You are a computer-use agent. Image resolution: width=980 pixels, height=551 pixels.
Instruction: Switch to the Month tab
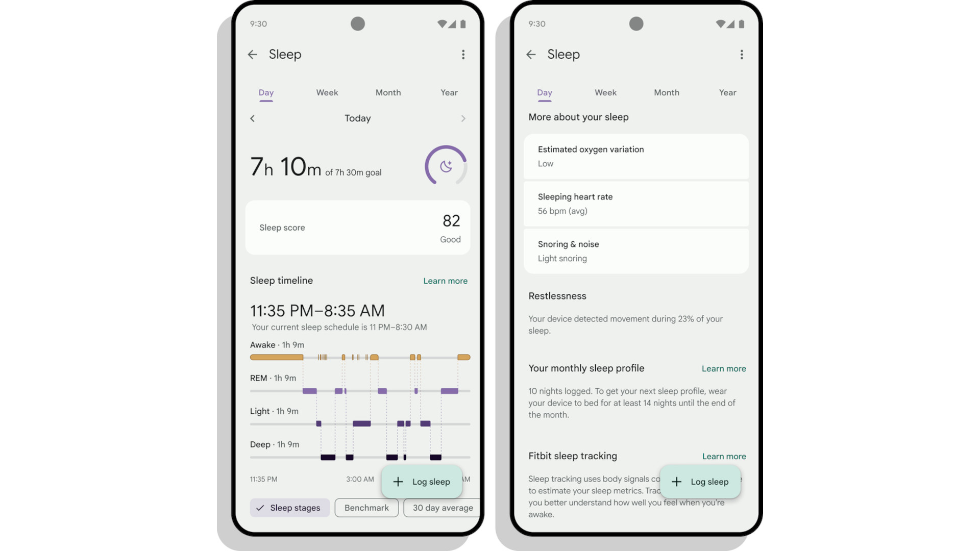388,92
